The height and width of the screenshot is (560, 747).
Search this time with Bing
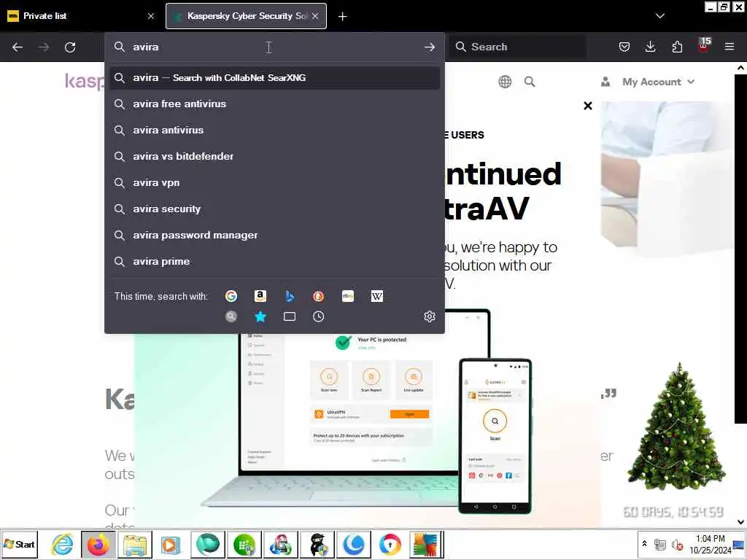[x=289, y=296]
